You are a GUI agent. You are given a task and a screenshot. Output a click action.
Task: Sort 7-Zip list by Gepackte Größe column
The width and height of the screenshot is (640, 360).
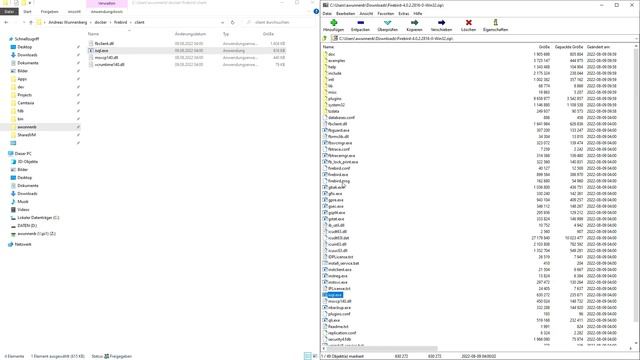(569, 47)
